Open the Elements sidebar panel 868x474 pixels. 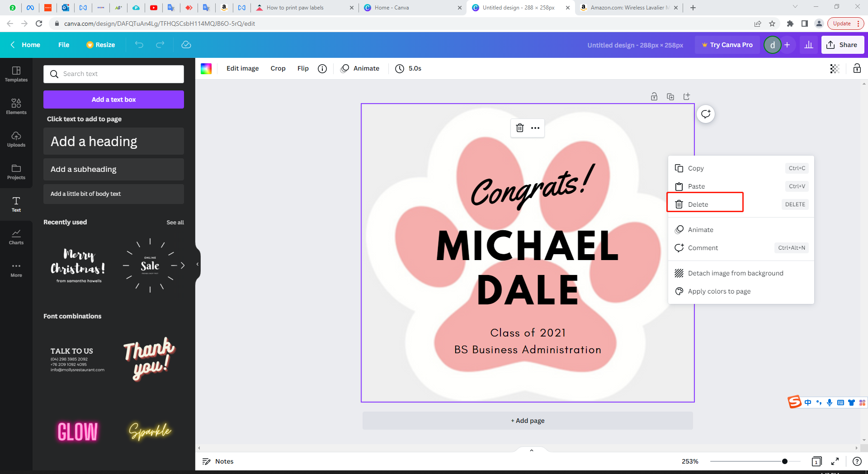[x=16, y=106]
